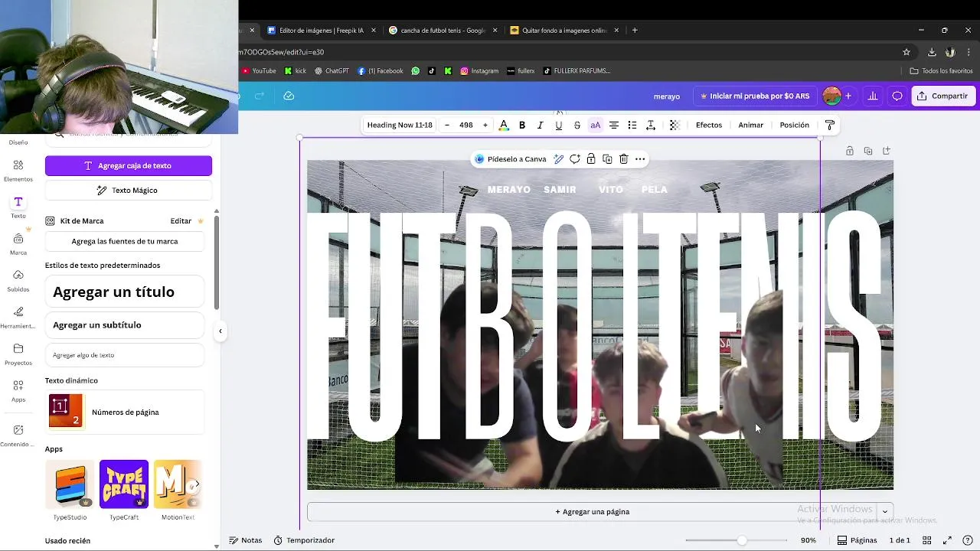The height and width of the screenshot is (551, 980).
Task: Open more options ellipsis on floating toolbar
Action: (640, 159)
